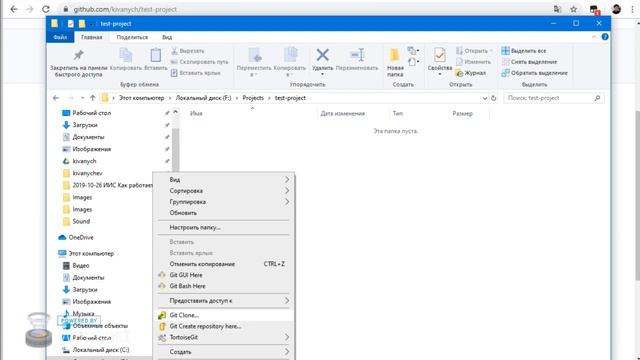Open Переместить в dropdown
The width and height of the screenshot is (640, 360).
click(253, 62)
